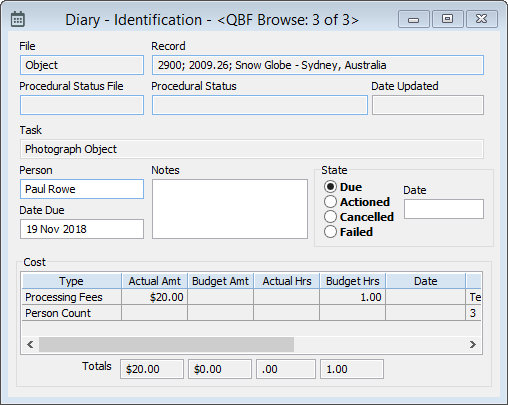508x405 pixels.
Task: Click the Budget Amt cell for Processing Fees
Action: [x=220, y=297]
